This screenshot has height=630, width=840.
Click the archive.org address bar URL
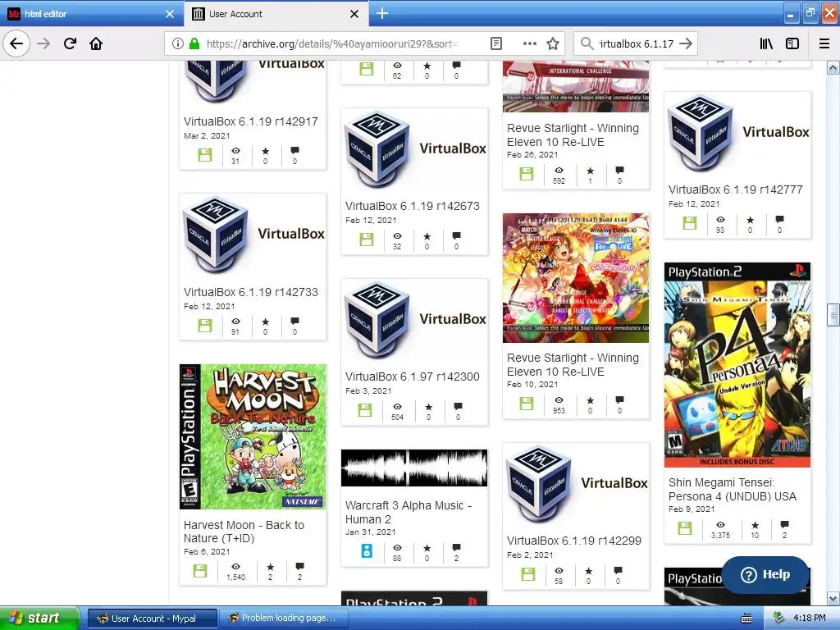pos(332,44)
